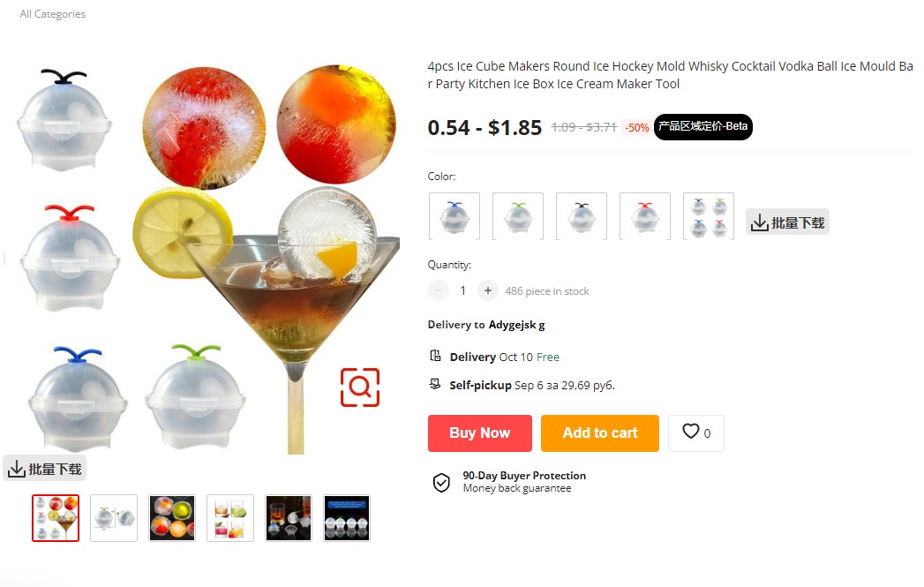The width and height of the screenshot is (924, 587).
Task: Click 批量下载 download button under main image
Action: [x=45, y=469]
